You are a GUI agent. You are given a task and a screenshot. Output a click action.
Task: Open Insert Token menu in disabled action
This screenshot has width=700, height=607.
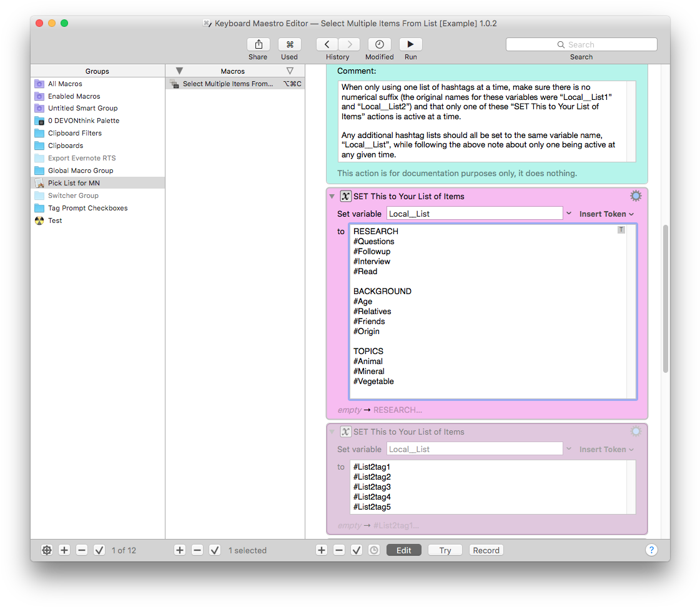pyautogui.click(x=607, y=450)
